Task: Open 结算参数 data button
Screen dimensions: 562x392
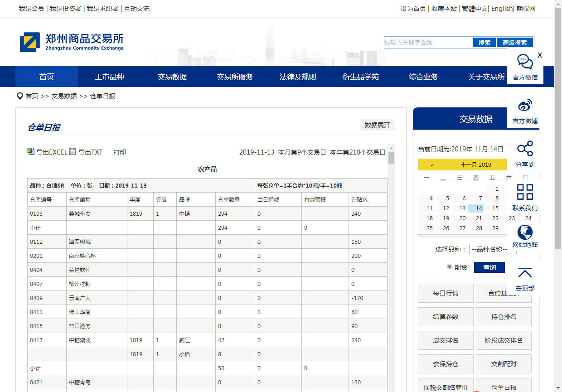Action: [x=446, y=317]
